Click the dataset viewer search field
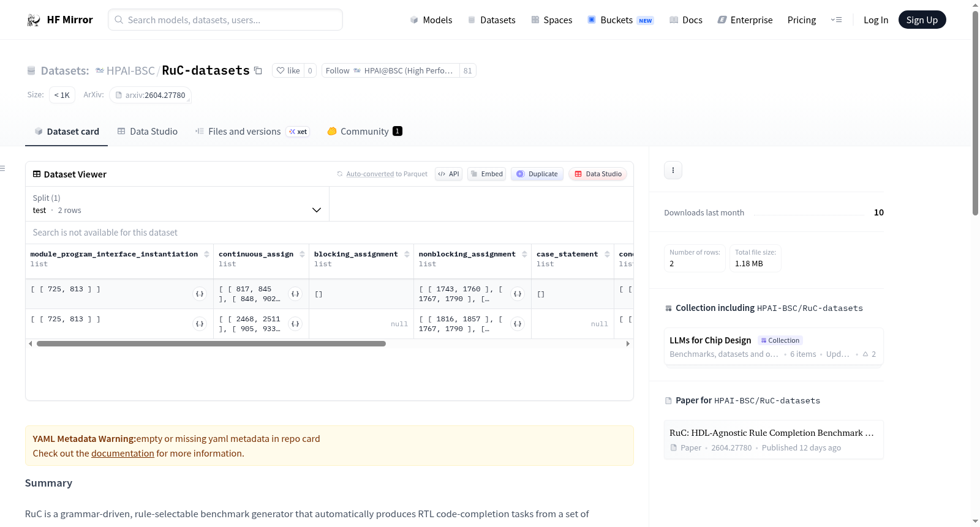This screenshot has height=527, width=980. (x=330, y=233)
